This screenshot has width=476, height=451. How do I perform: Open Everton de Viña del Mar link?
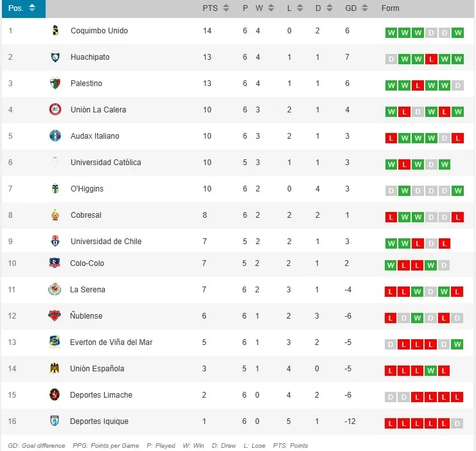[x=111, y=342]
